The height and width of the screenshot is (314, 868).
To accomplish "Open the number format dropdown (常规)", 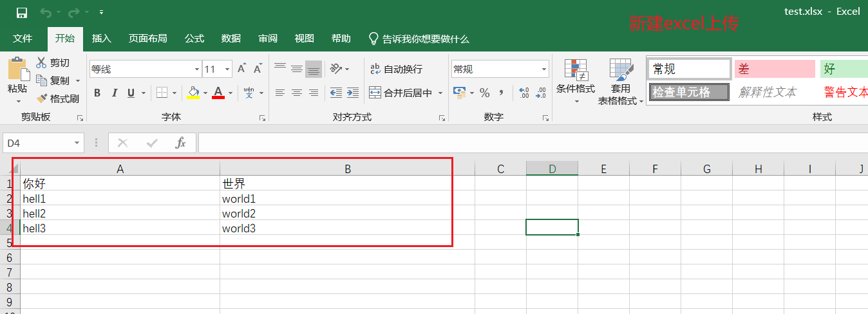I will [544, 69].
